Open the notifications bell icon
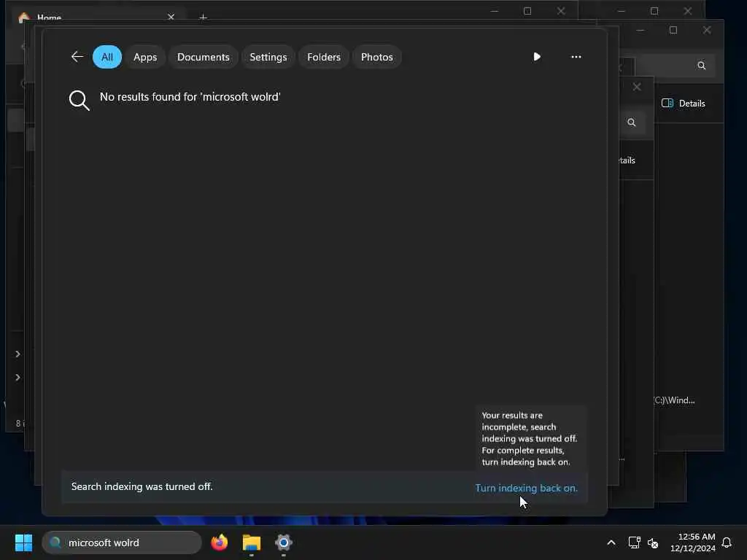Viewport: 747px width, 560px height. pos(727,542)
